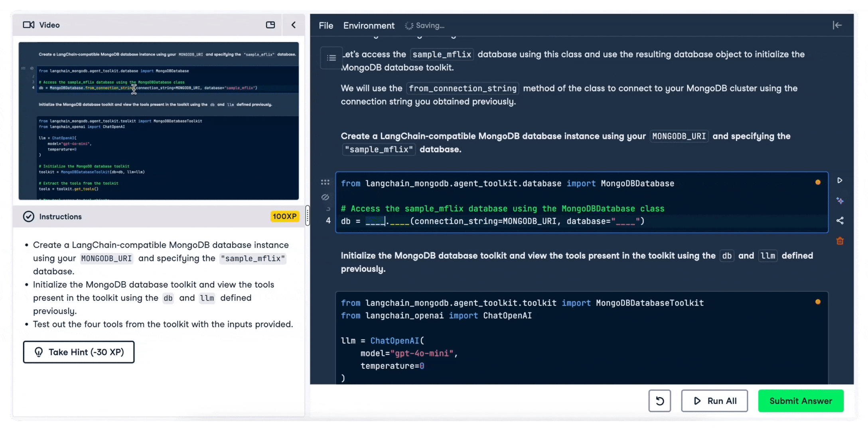Click the AI sparkle icon beside the cell
This screenshot has width=868, height=431.
click(x=840, y=201)
